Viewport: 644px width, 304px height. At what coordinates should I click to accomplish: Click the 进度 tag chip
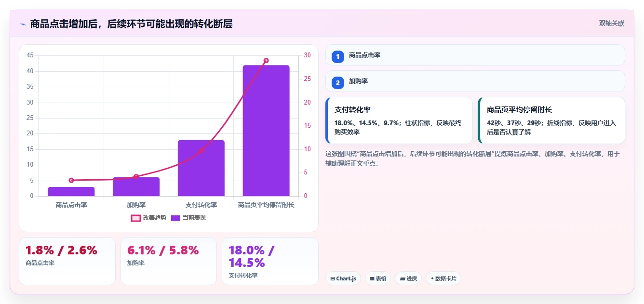(x=408, y=278)
